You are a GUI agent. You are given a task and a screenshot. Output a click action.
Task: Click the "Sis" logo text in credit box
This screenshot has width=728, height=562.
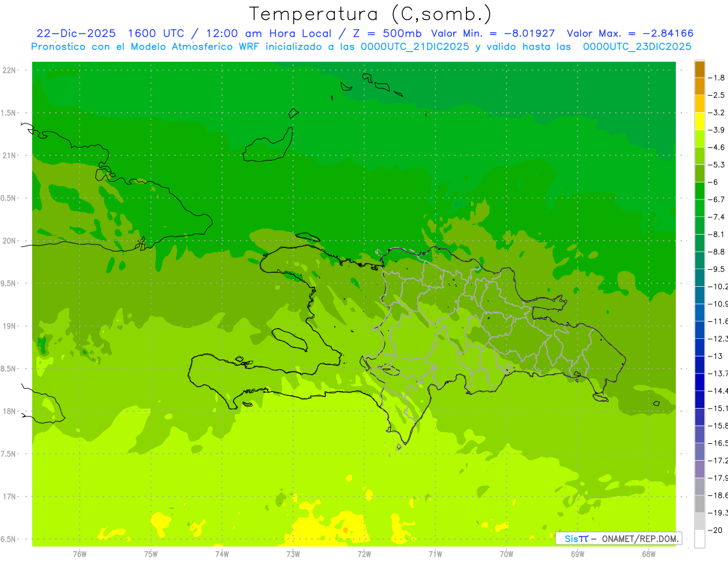point(571,538)
